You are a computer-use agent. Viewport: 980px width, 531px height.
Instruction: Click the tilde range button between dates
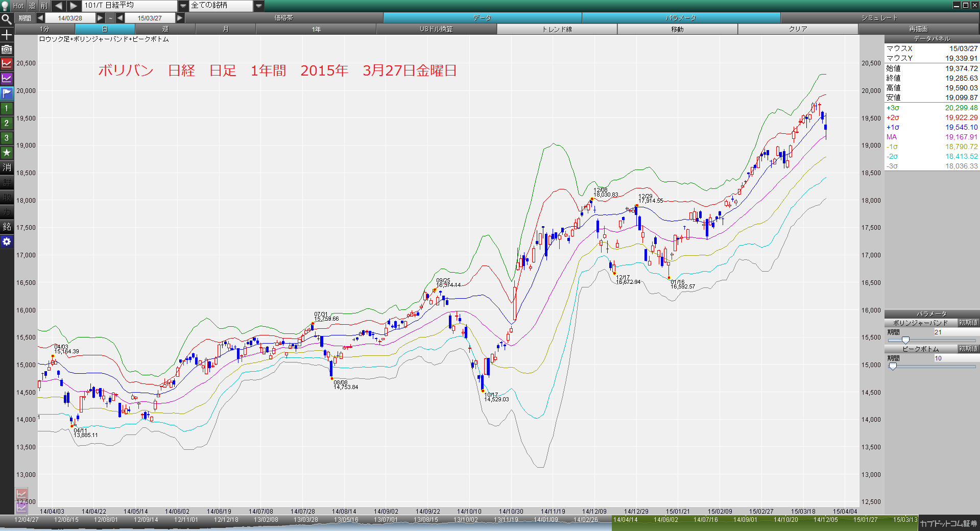(x=110, y=18)
